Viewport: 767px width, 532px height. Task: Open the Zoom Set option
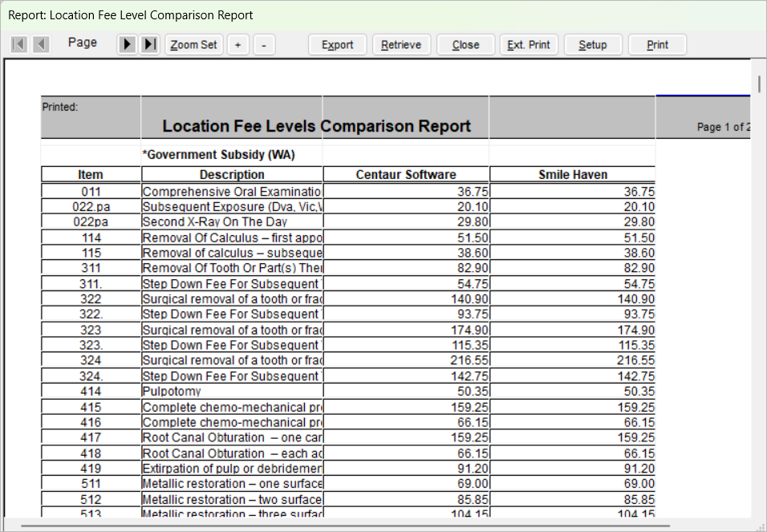193,45
